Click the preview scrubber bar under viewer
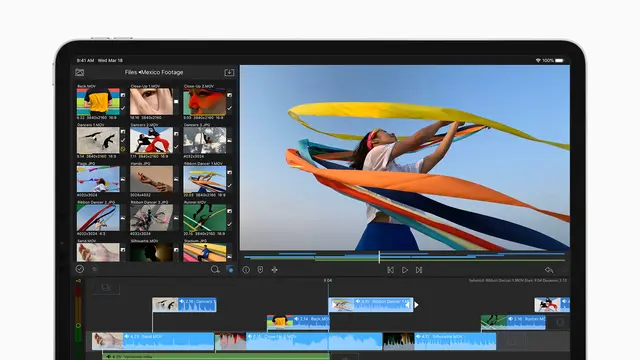This screenshot has height=360, width=640. [404, 257]
